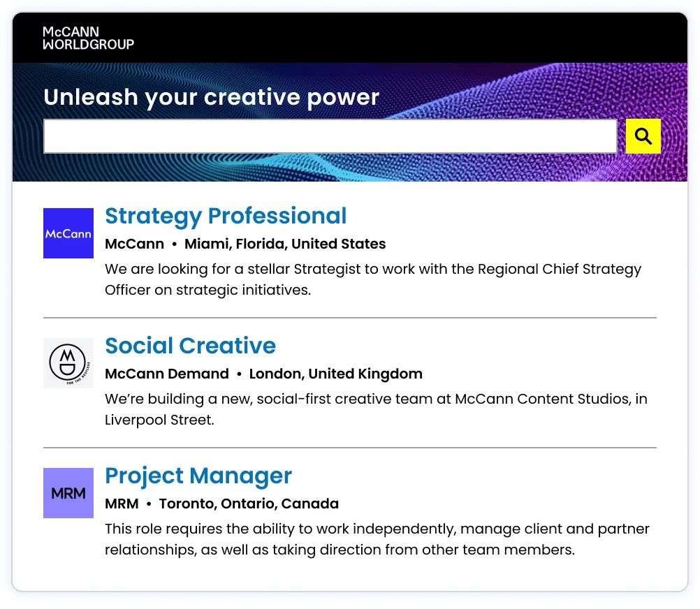The width and height of the screenshot is (700, 609).
Task: Click the Project Manager role description text
Action: (377, 539)
